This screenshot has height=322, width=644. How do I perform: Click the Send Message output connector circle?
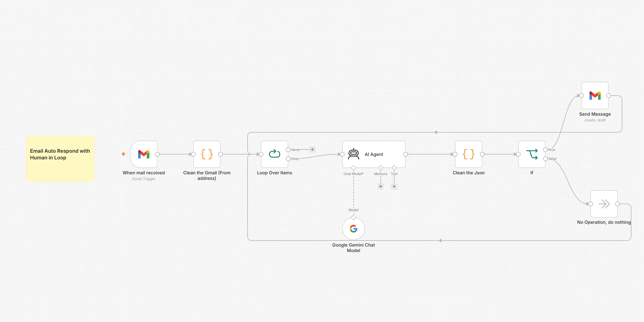pyautogui.click(x=609, y=95)
